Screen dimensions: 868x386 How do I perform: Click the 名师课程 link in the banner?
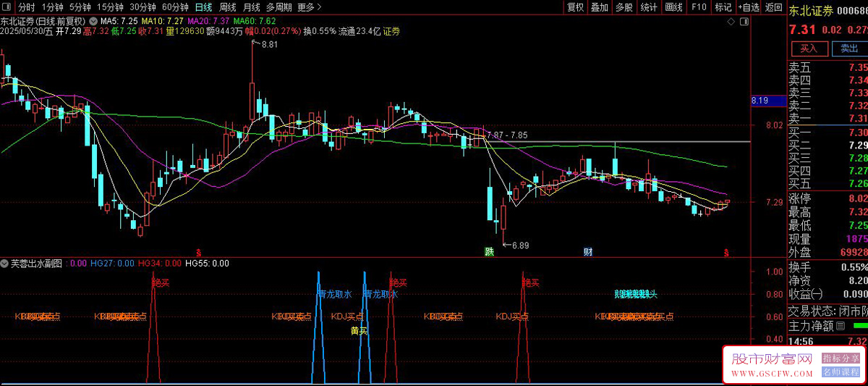[x=841, y=372]
